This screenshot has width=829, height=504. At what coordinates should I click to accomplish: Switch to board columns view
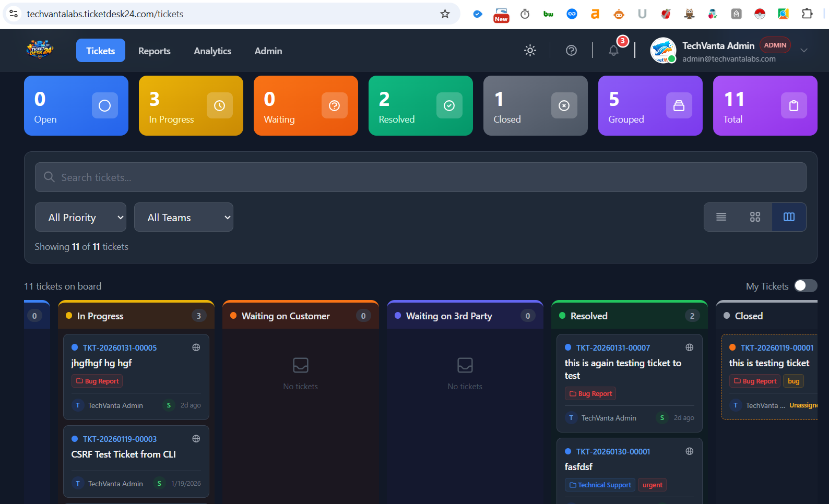[789, 217]
